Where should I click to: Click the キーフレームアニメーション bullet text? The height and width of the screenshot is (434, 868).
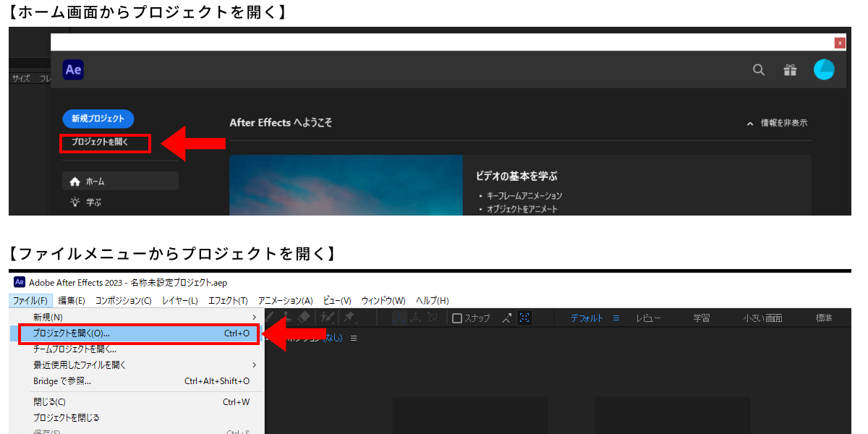(x=525, y=196)
